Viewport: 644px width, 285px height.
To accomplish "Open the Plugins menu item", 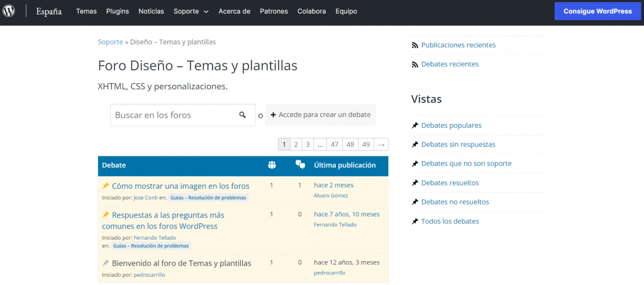I will pos(118,11).
